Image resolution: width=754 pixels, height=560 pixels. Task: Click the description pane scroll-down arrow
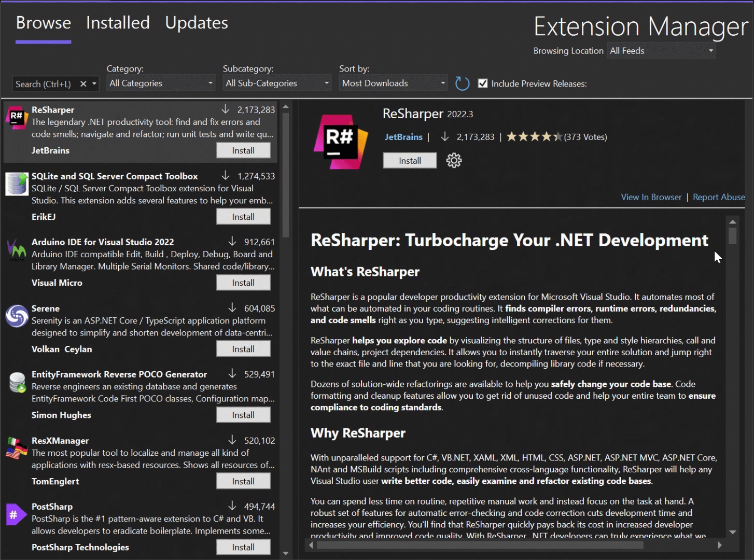pyautogui.click(x=732, y=532)
